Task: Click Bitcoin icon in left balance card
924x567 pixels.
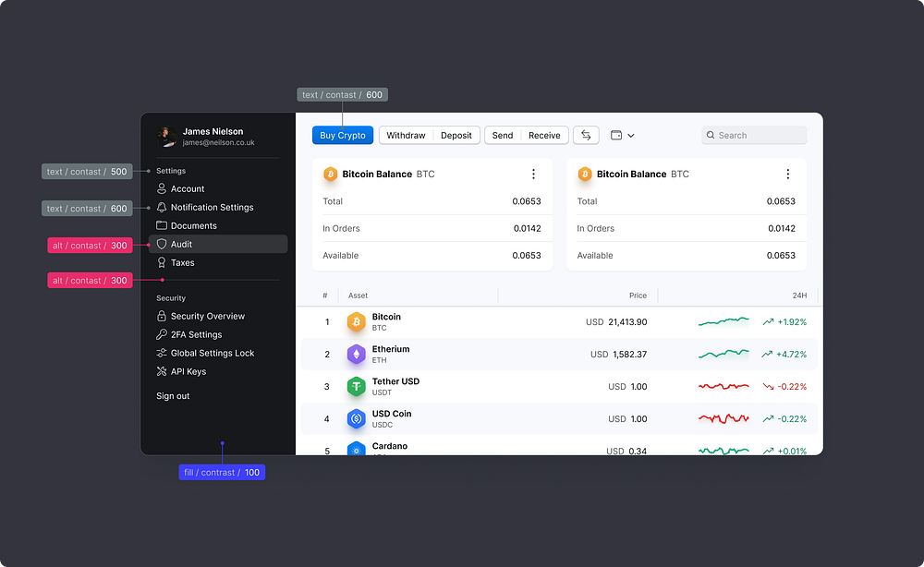Action: tap(330, 175)
